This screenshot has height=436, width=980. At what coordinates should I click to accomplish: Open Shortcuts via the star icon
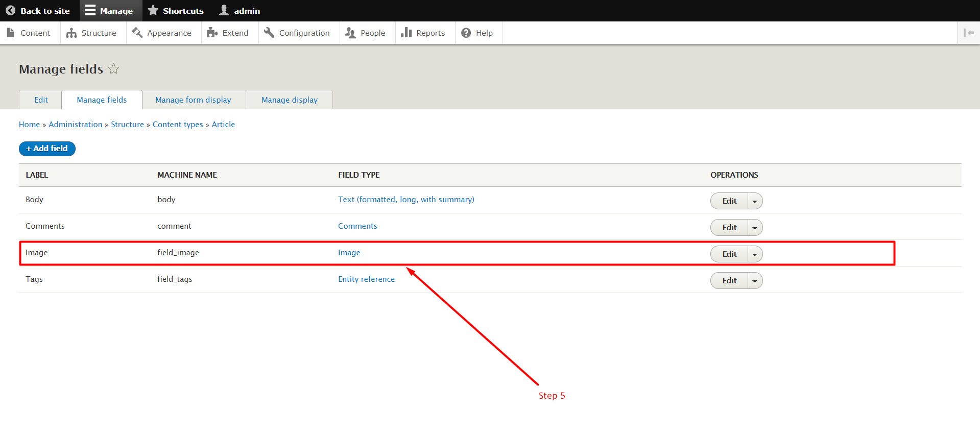tap(153, 10)
